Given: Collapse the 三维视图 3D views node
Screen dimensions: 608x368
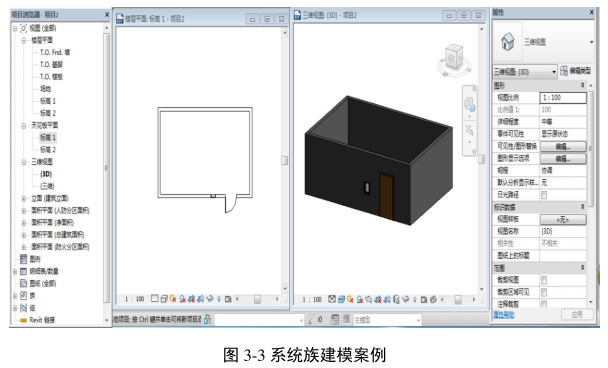Looking at the screenshot, I should (x=24, y=162).
